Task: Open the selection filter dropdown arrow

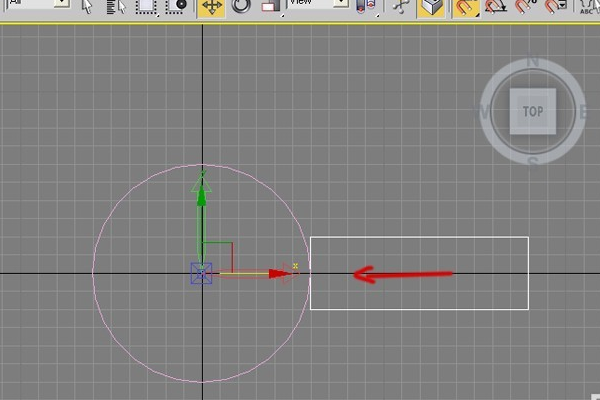Action: 61,3
